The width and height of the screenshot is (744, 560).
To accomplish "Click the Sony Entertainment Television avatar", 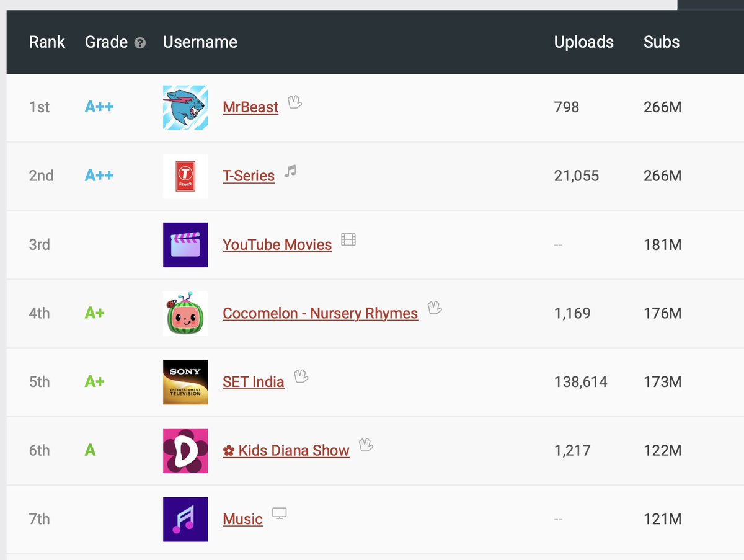I will point(185,382).
